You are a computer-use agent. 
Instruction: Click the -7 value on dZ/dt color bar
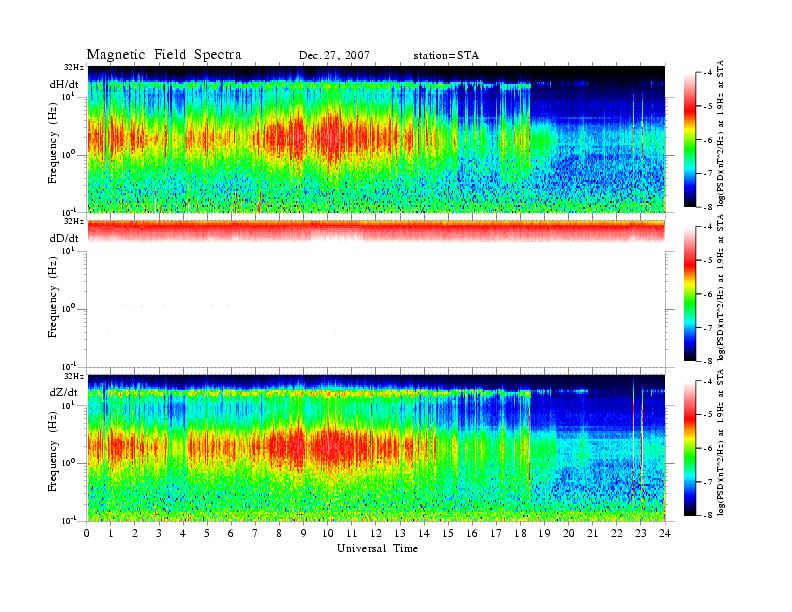708,482
